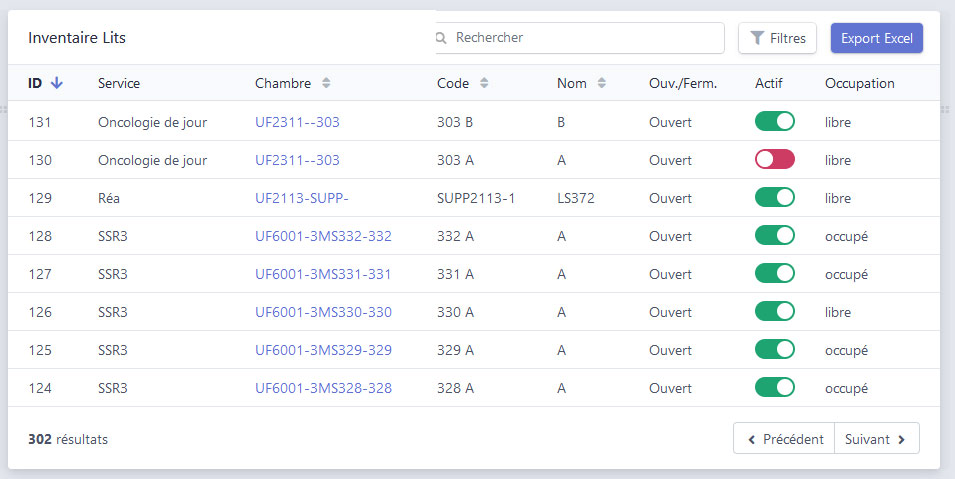Open the Filtres button
955x479 pixels.
click(777, 38)
